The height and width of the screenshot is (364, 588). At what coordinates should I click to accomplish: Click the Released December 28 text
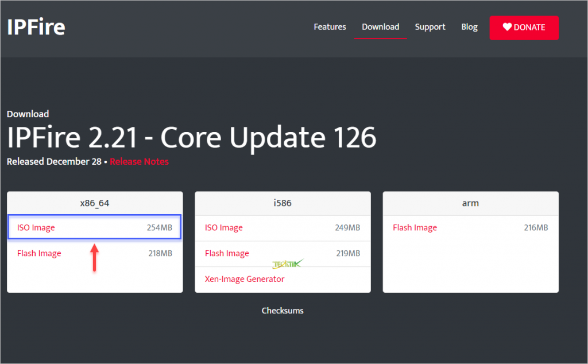54,161
